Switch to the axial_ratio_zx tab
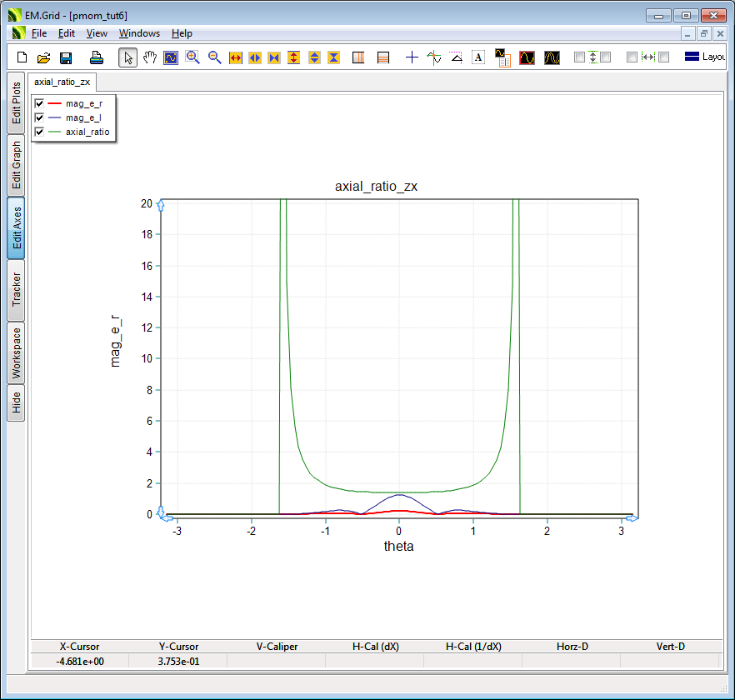Screen dimensions: 735x700 click(x=62, y=82)
